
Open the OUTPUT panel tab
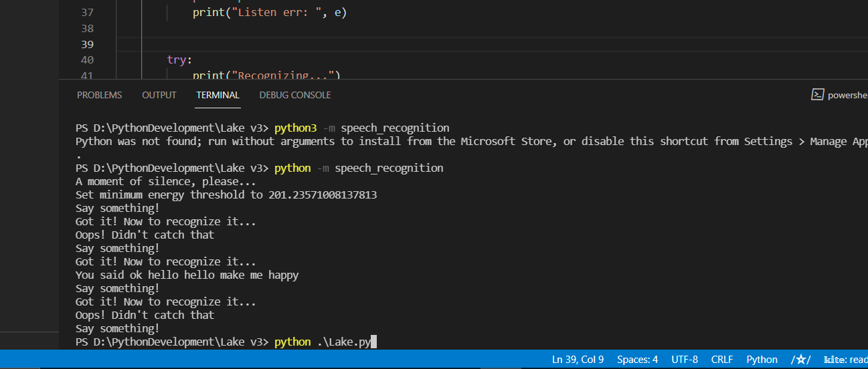159,95
